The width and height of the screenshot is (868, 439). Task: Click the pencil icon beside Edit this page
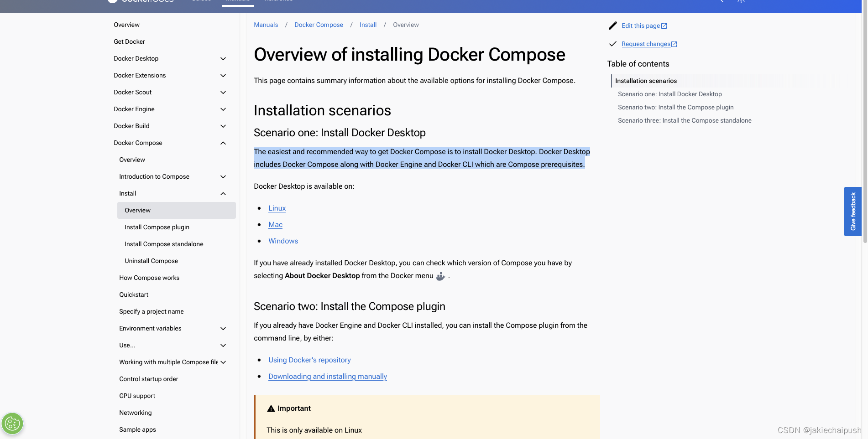coord(613,26)
